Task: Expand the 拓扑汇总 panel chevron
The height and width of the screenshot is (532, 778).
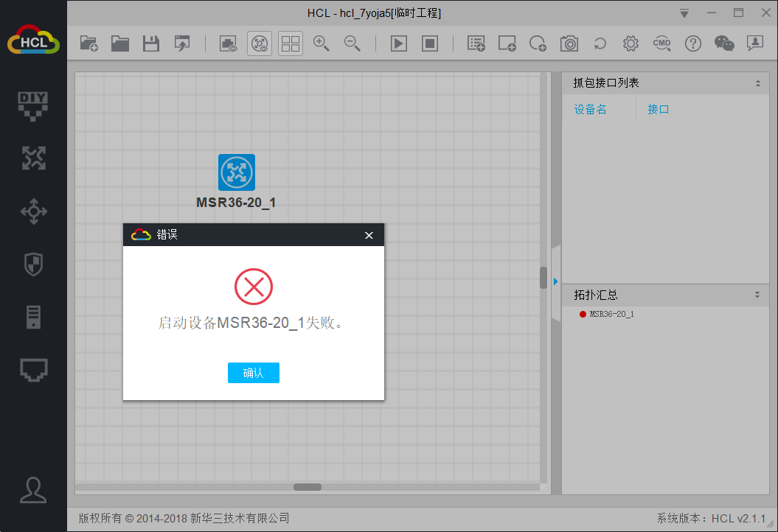Action: [757, 295]
